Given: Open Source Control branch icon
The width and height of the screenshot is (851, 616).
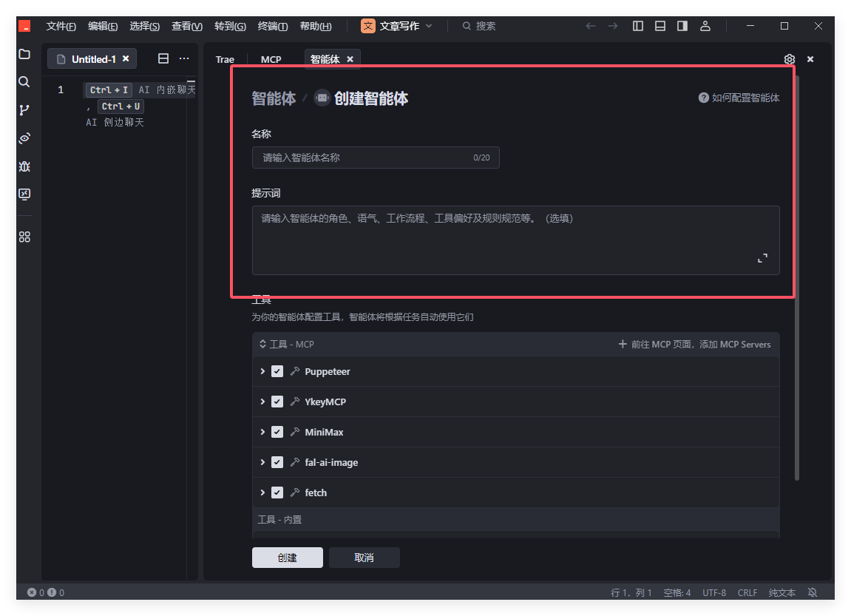Looking at the screenshot, I should [x=24, y=110].
